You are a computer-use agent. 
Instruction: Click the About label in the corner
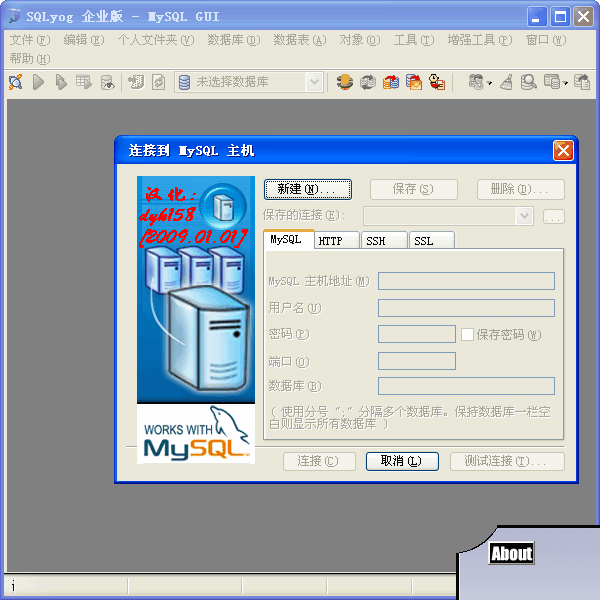511,553
